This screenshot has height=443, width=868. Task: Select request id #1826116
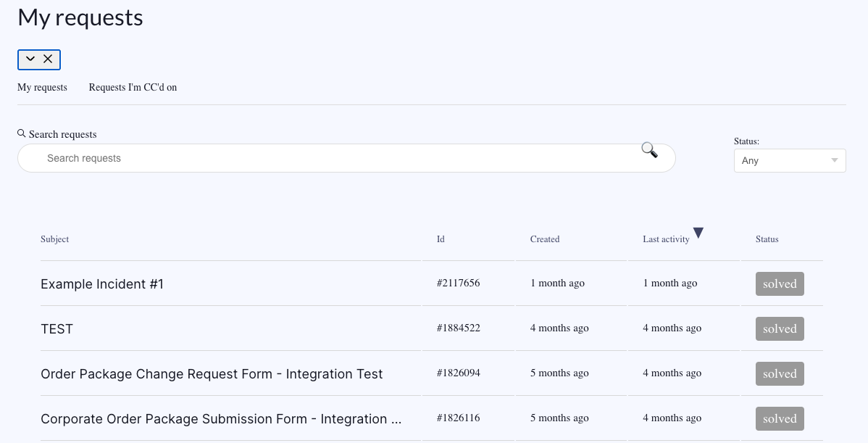pos(459,418)
